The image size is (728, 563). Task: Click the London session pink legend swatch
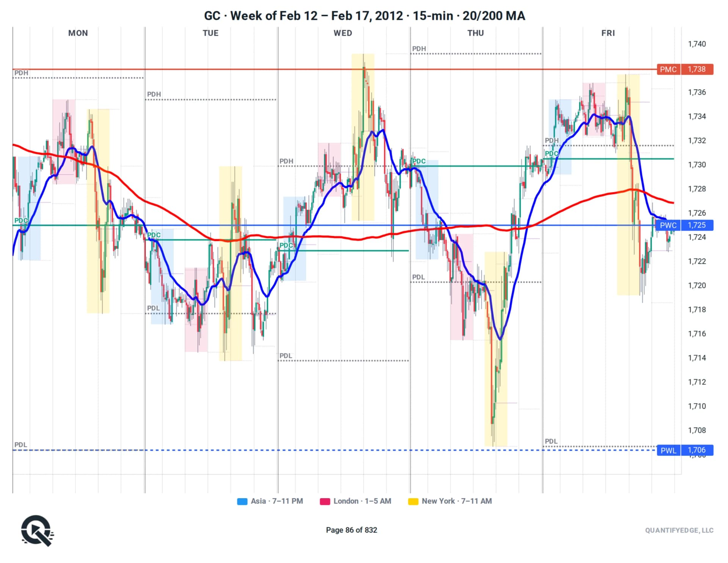pos(325,502)
